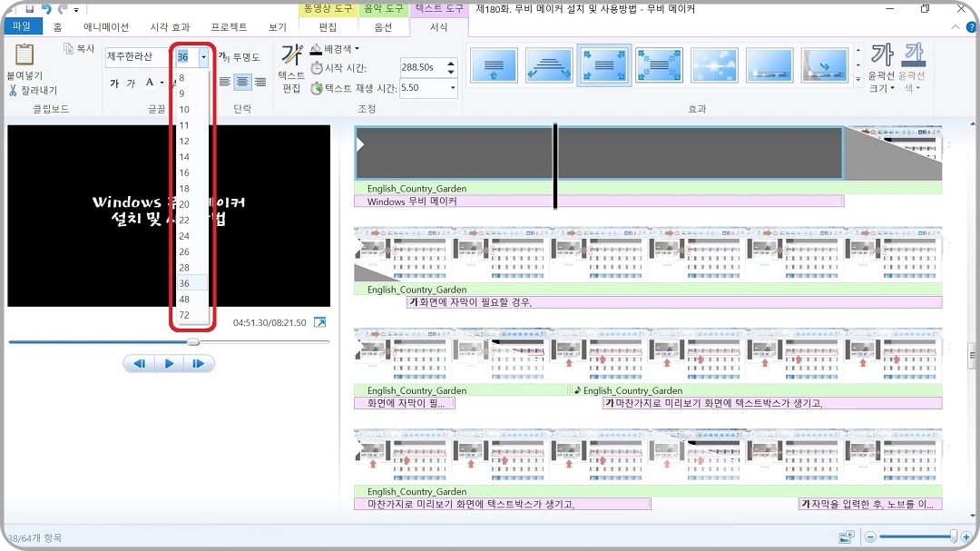This screenshot has width=980, height=551.
Task: Toggle italic 가 text formatting
Action: pyautogui.click(x=131, y=83)
